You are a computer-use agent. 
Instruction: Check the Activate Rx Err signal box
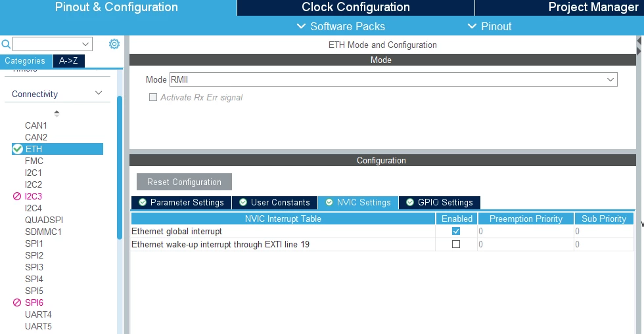(x=152, y=97)
